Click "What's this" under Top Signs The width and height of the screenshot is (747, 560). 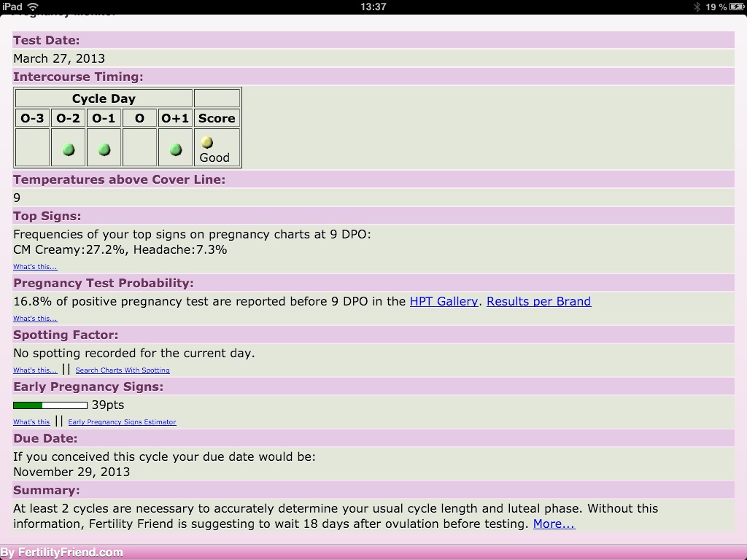pos(35,267)
